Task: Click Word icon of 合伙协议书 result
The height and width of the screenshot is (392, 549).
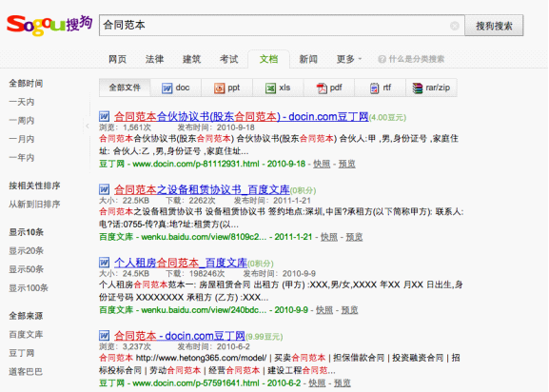Action: (104, 116)
